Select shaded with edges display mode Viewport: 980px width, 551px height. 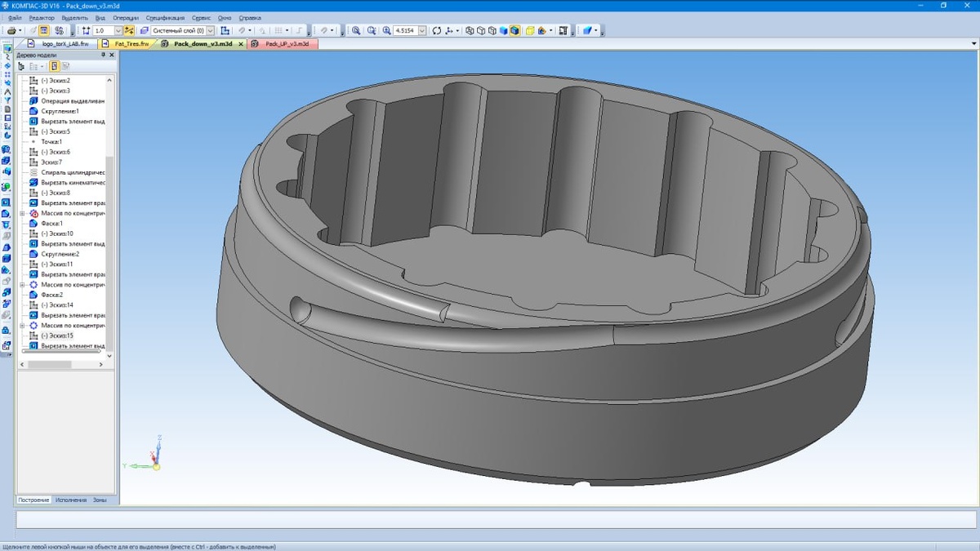tap(515, 31)
